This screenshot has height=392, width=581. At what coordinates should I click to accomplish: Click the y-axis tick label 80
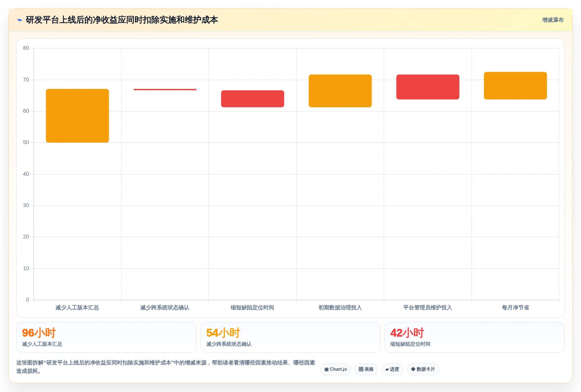tap(26, 48)
